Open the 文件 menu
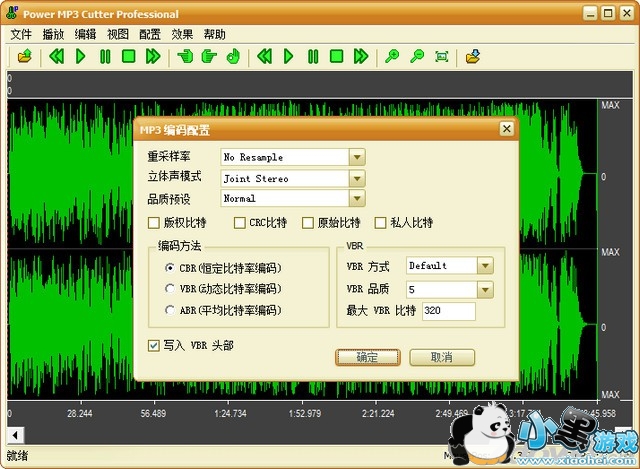The height and width of the screenshot is (469, 640). click(x=21, y=33)
